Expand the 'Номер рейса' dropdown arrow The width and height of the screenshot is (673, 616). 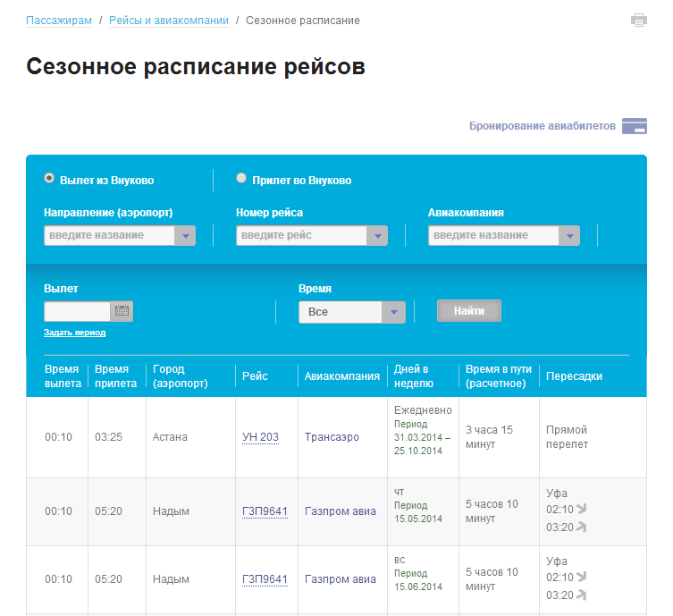[x=377, y=236]
